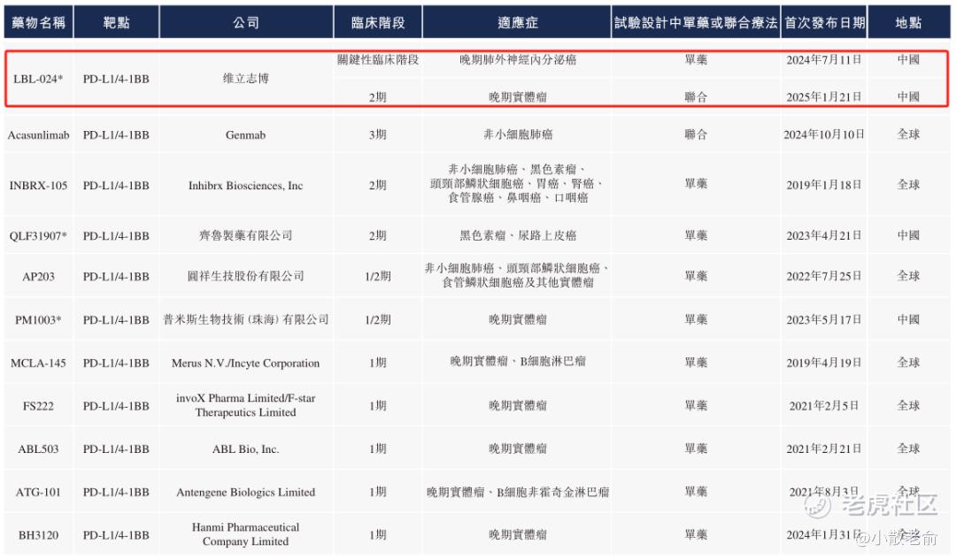956x560 pixels.
Task: Select the 黑色素瘤、尿路上皮癌 indication cell
Action: 518,235
